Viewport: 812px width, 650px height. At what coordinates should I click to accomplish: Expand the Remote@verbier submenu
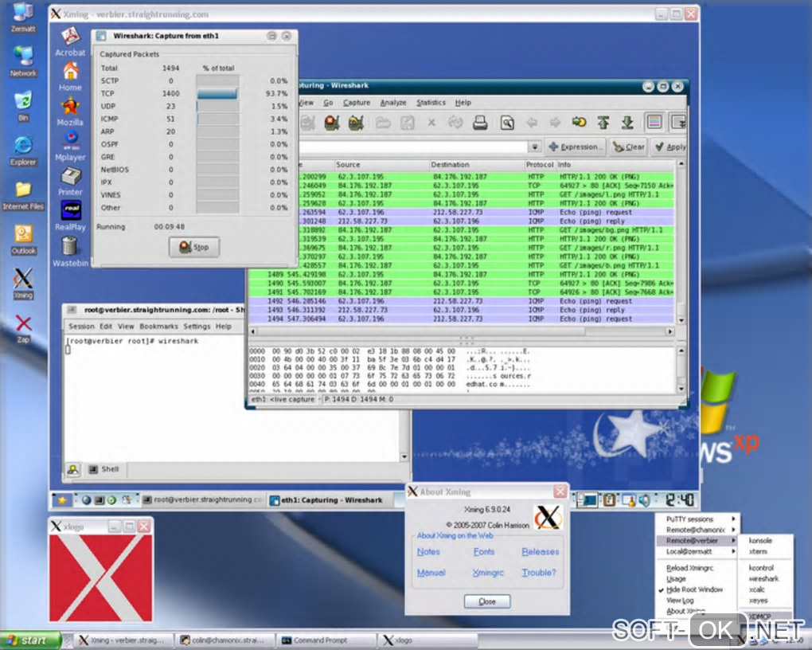[697, 541]
